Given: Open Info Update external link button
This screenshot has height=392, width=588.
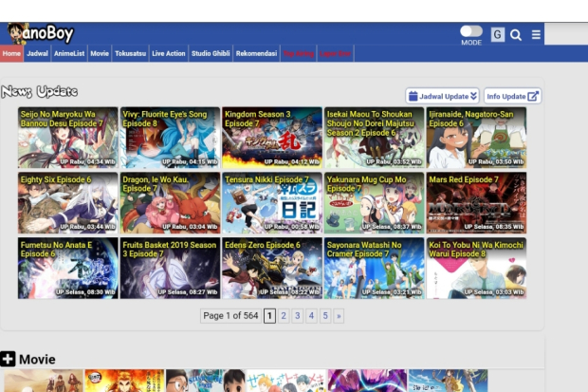Looking at the screenshot, I should (512, 96).
